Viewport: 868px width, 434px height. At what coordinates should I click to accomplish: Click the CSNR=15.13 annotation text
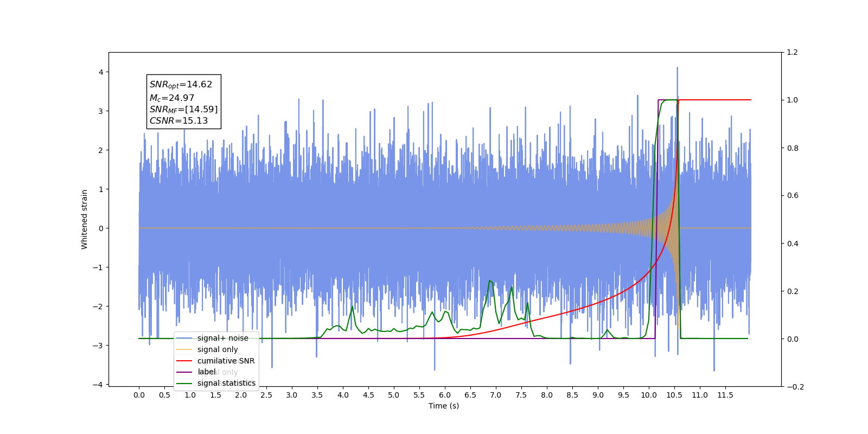(178, 121)
